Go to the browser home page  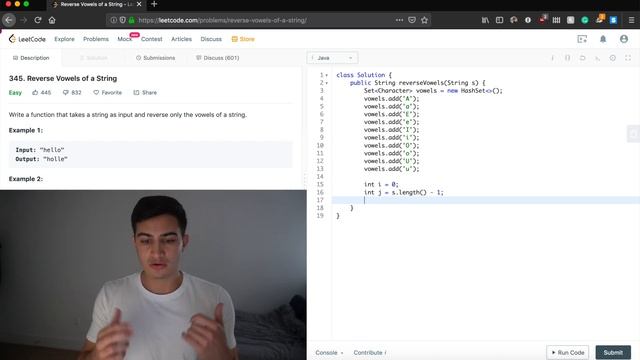coord(52,20)
